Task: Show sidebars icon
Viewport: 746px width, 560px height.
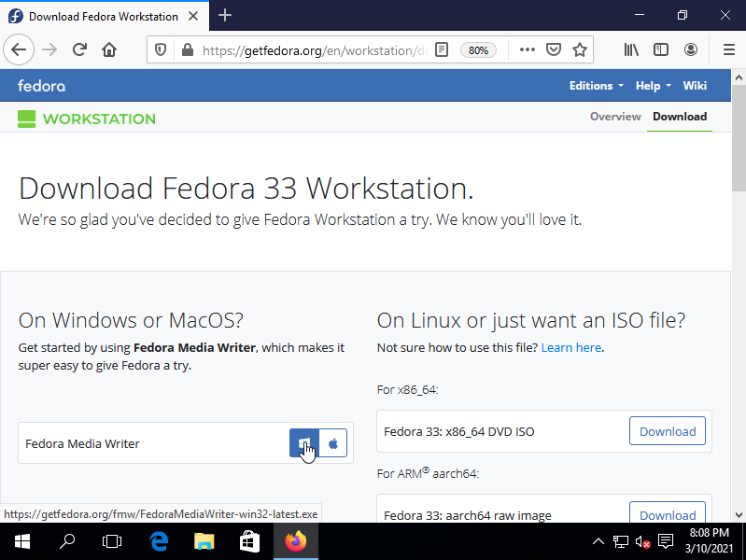Action: [661, 49]
